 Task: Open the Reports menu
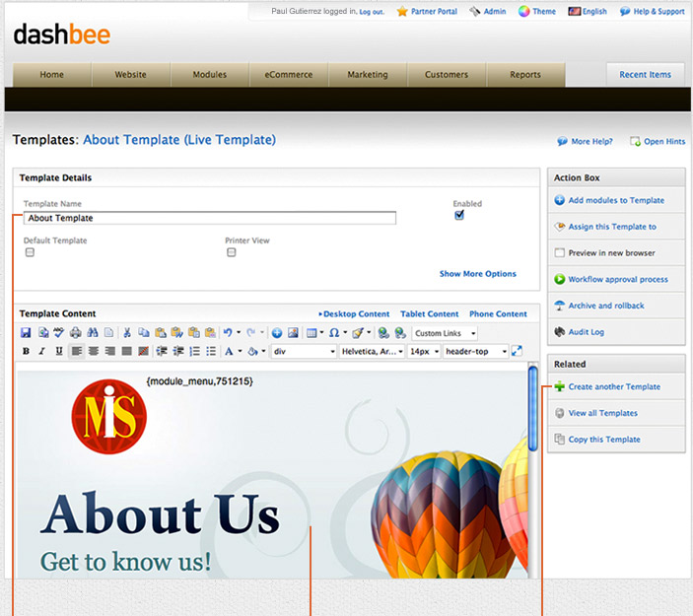[525, 75]
